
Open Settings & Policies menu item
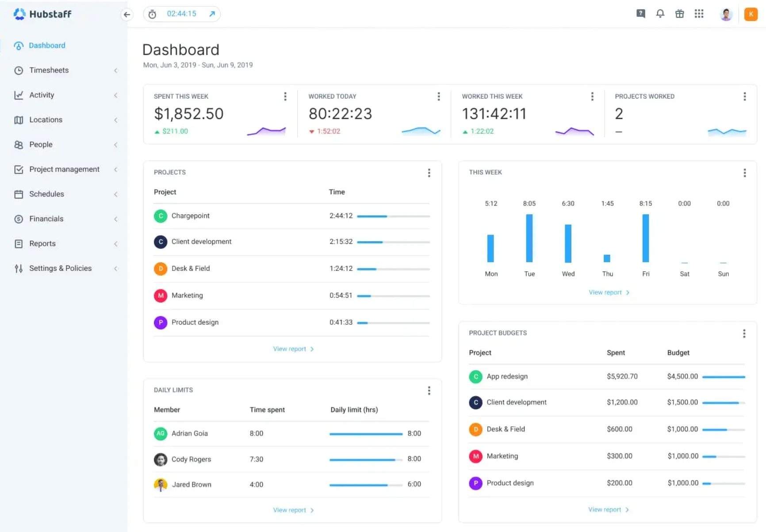[60, 268]
